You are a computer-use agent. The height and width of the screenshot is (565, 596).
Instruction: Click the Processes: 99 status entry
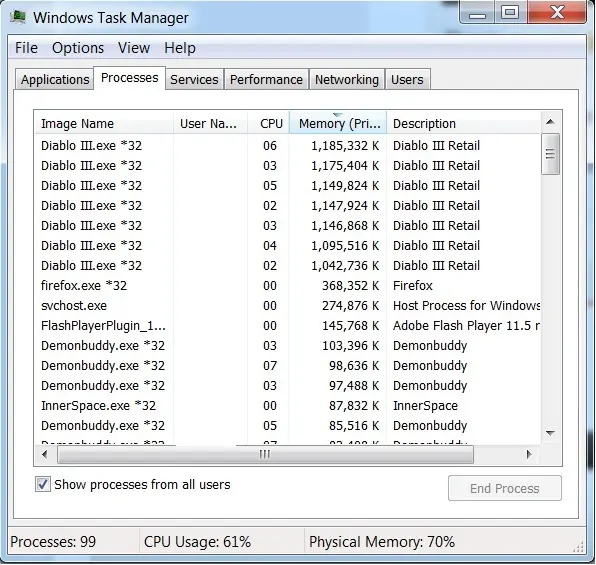(x=53, y=542)
